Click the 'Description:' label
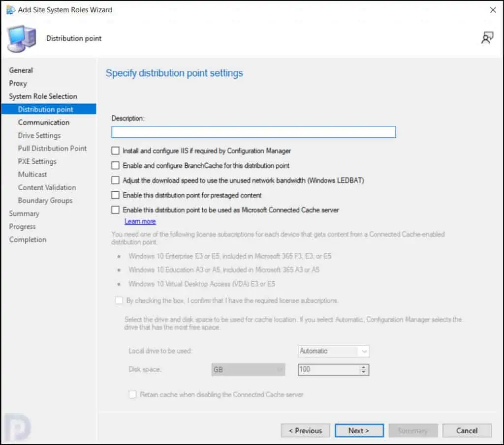 coord(128,119)
